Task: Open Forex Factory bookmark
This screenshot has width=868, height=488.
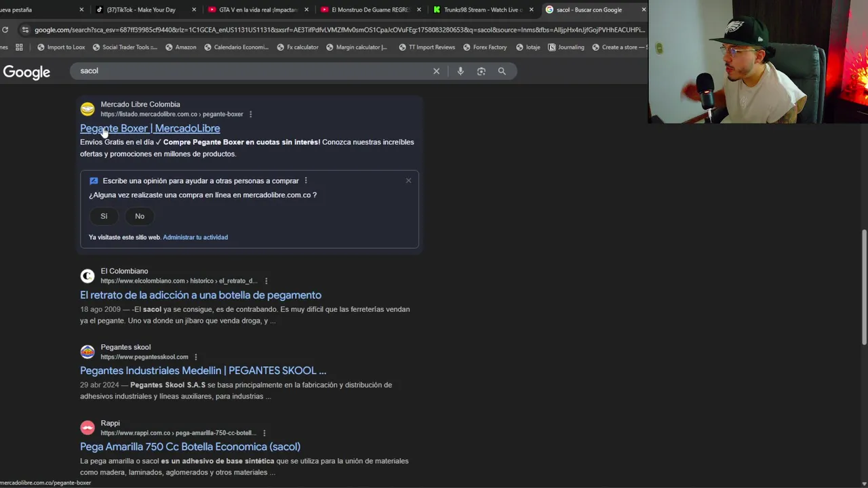Action: tap(484, 47)
